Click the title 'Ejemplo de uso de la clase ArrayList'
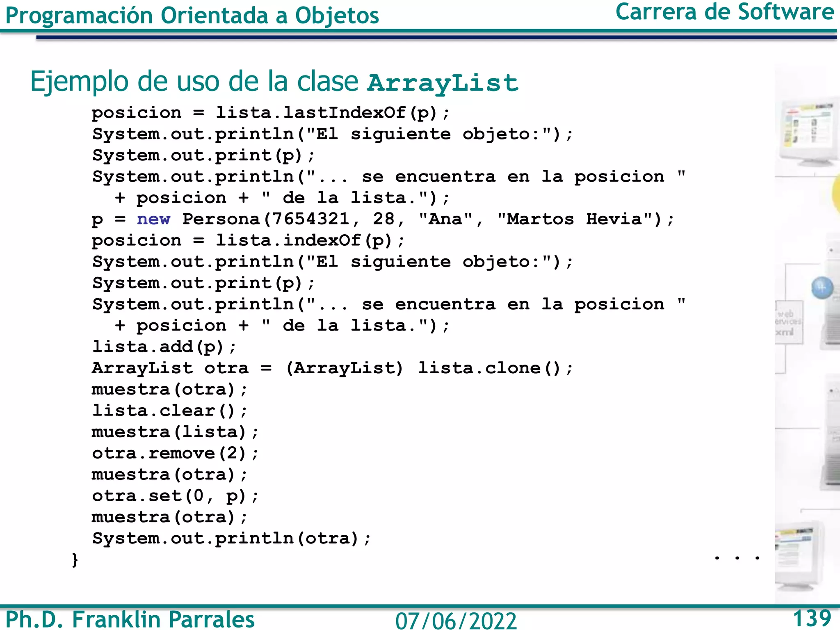 (274, 82)
